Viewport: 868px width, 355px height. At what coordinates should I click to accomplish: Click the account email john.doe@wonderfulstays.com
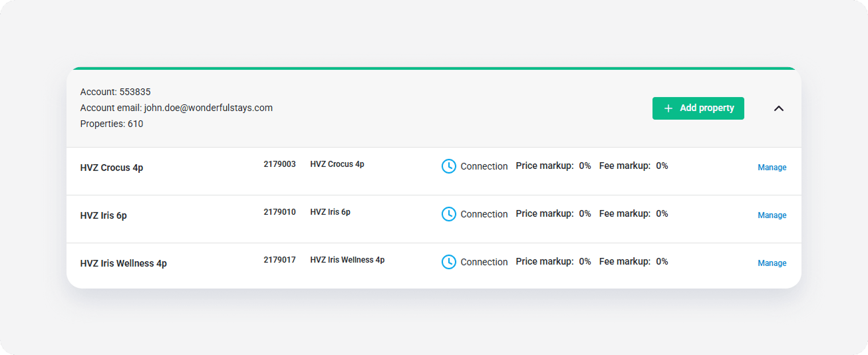click(x=208, y=108)
